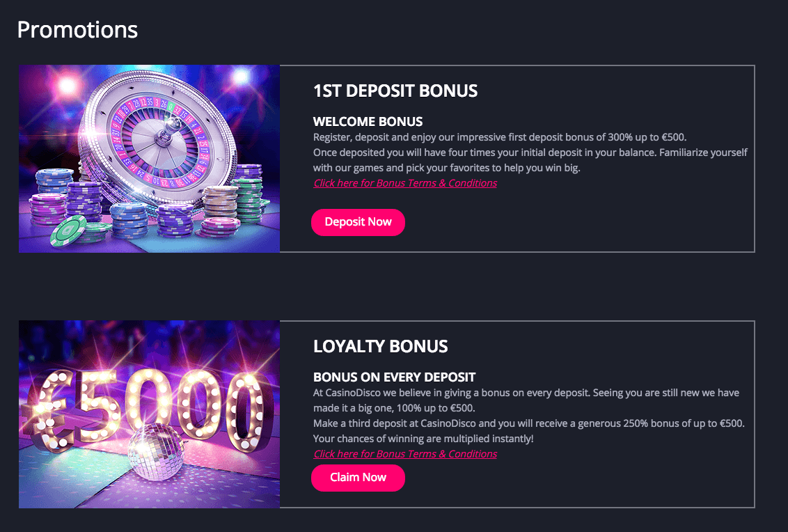
Task: Click the roulette wheel promotion image
Action: pos(149,158)
